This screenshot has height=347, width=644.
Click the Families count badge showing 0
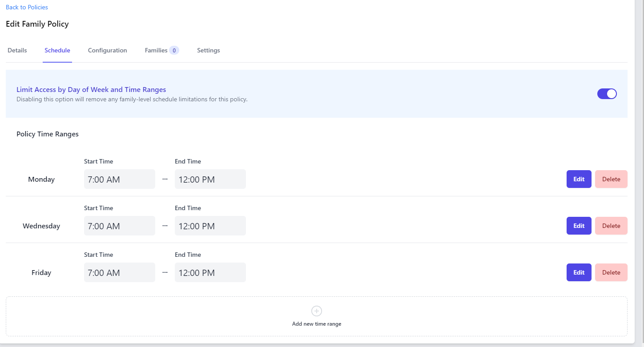pyautogui.click(x=174, y=50)
